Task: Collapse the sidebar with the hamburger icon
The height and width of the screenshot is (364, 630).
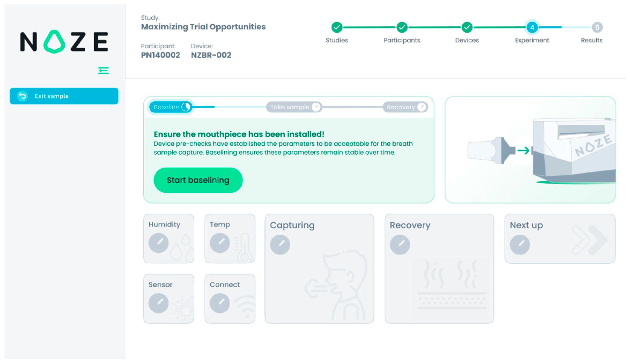Action: (103, 71)
